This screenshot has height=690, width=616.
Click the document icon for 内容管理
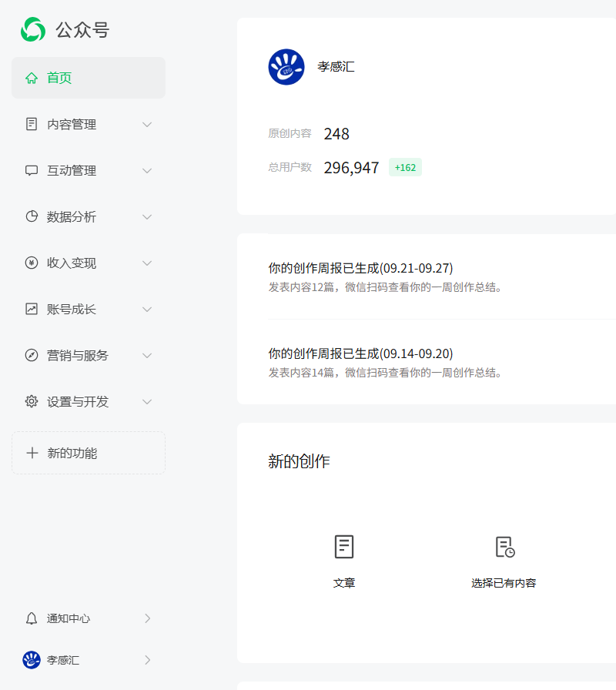(32, 124)
